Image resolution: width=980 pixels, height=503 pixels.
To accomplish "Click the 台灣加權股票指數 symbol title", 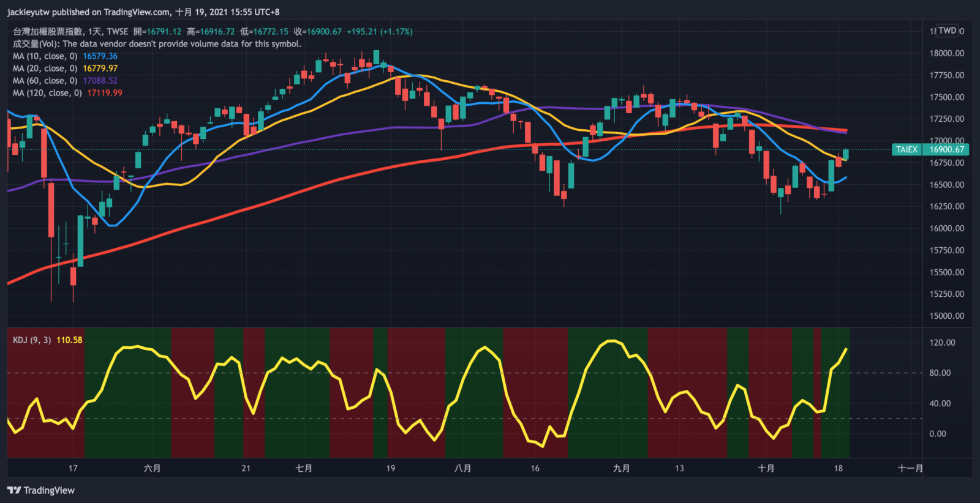I will (x=48, y=32).
